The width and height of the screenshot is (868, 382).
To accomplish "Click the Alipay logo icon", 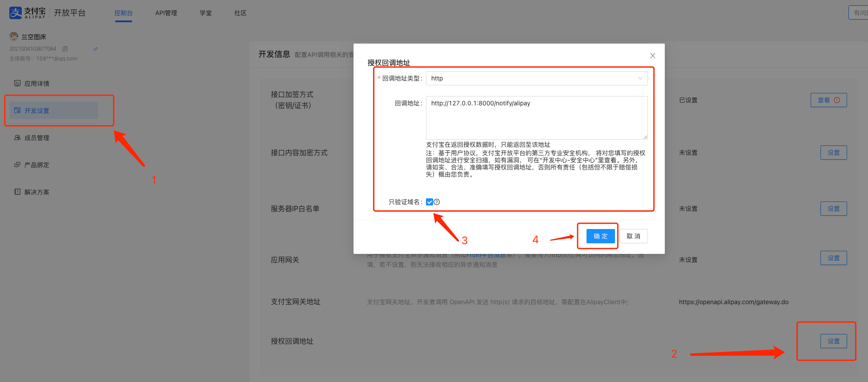I will tap(16, 13).
